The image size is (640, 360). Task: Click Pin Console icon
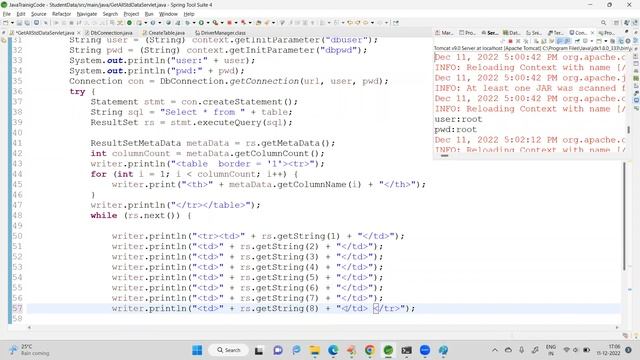click(x=578, y=41)
